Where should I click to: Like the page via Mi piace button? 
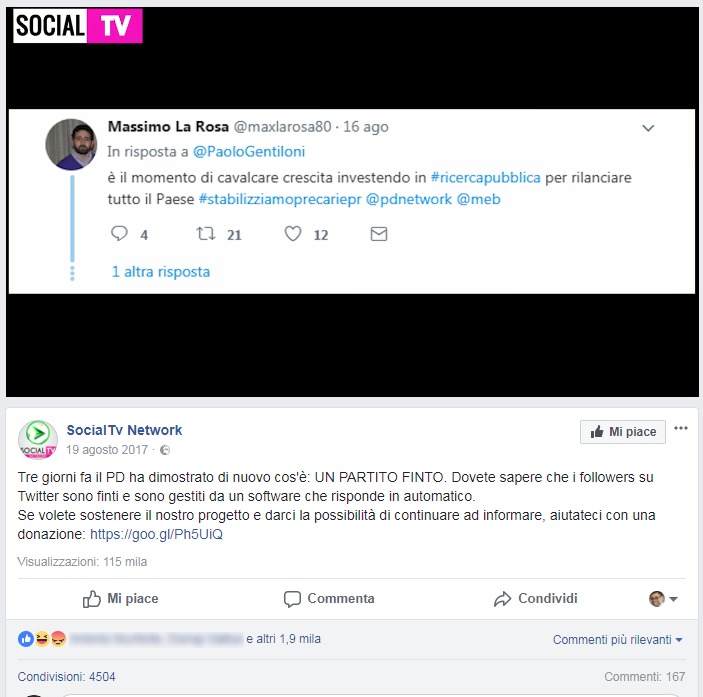click(623, 432)
